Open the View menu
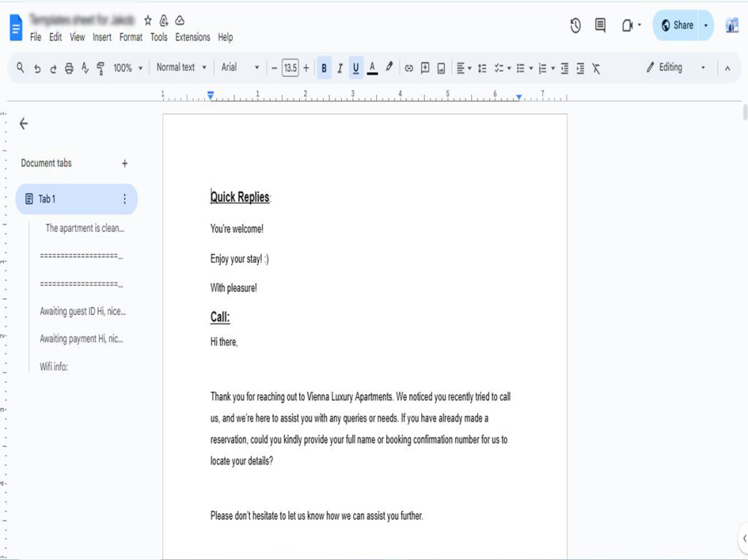 click(x=77, y=37)
